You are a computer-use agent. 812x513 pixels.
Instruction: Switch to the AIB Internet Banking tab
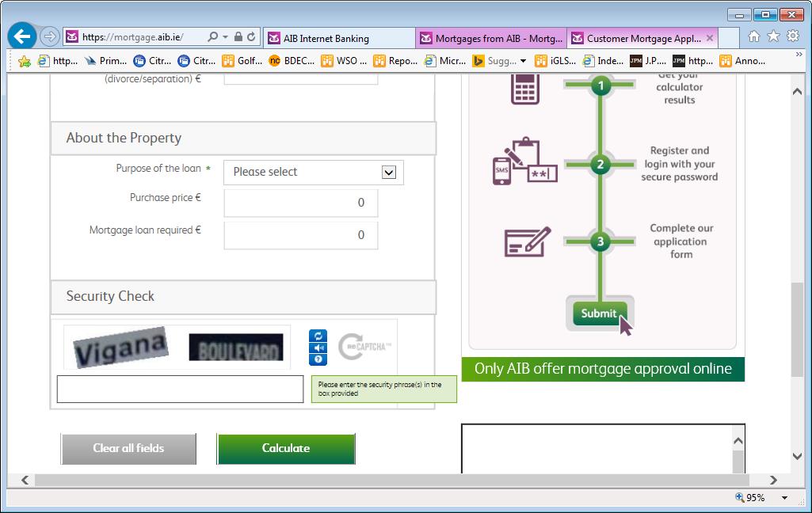coord(338,38)
